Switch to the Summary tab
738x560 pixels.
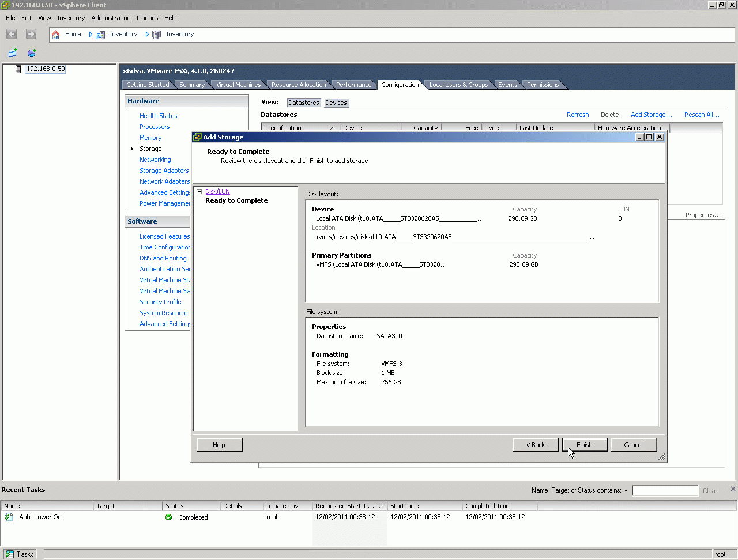click(x=192, y=85)
